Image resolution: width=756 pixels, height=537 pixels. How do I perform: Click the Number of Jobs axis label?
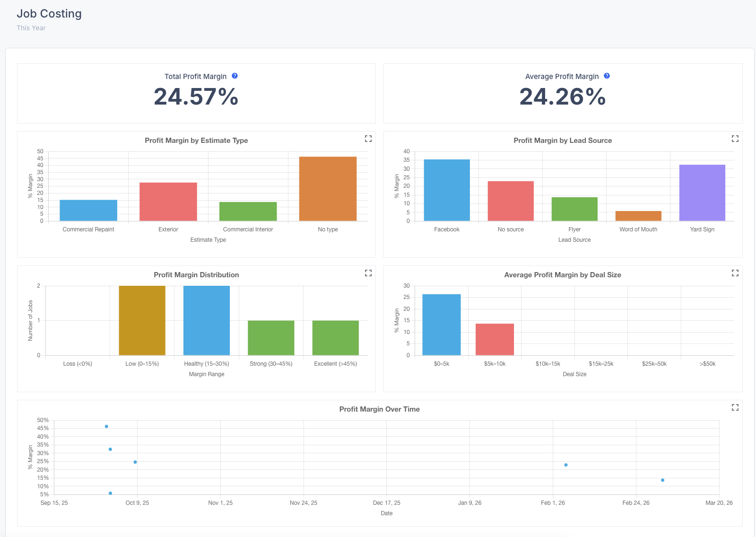[30, 320]
